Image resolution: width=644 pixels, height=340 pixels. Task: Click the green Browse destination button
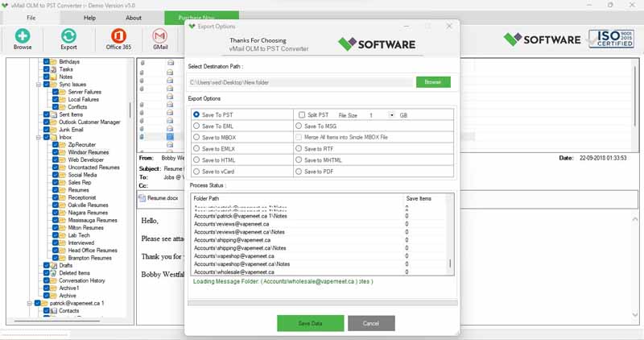(433, 82)
